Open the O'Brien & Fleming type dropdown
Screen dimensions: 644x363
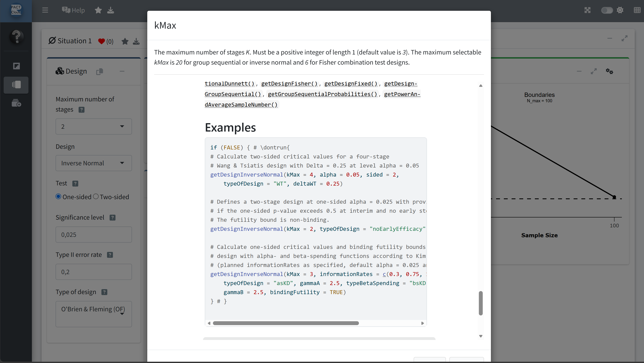pyautogui.click(x=94, y=314)
